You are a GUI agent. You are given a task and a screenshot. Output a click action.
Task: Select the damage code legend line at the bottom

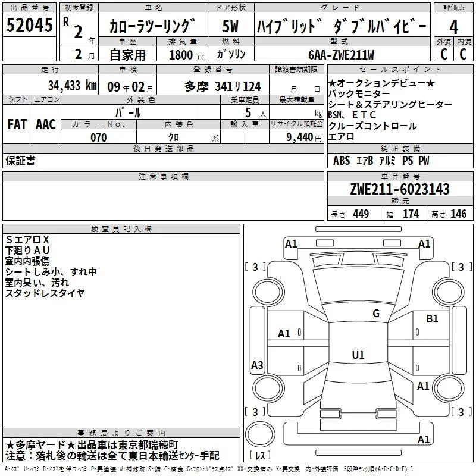[x=209, y=469]
